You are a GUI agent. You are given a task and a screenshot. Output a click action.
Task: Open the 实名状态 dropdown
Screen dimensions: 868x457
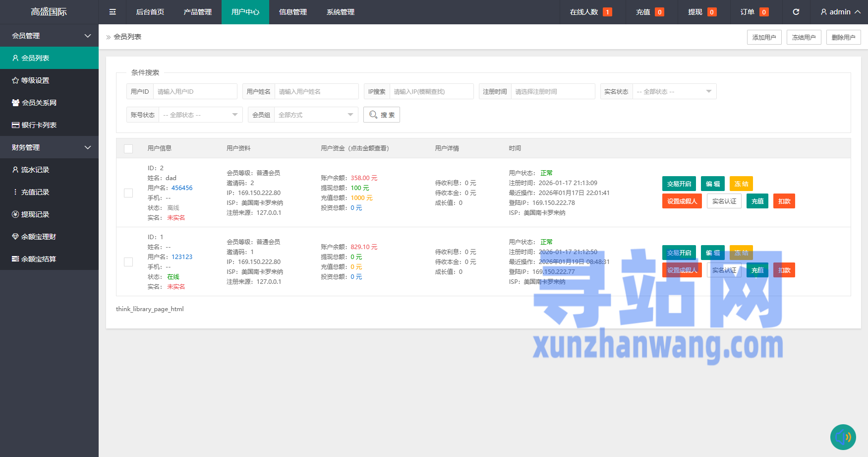(x=674, y=92)
